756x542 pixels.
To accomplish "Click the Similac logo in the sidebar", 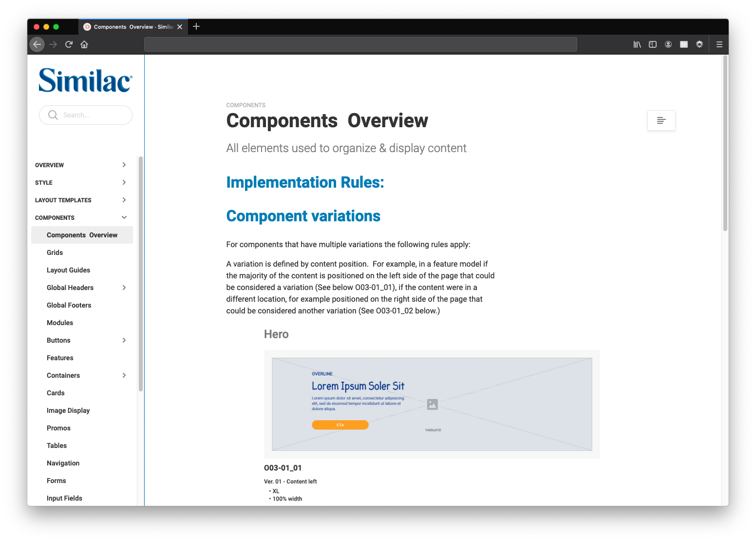I will point(85,79).
